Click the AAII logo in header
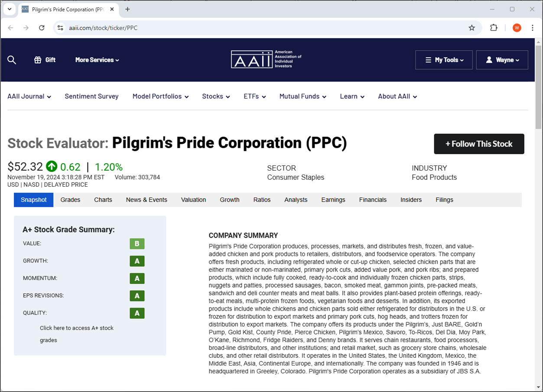Viewport: 543px width, 392px height. click(266, 59)
